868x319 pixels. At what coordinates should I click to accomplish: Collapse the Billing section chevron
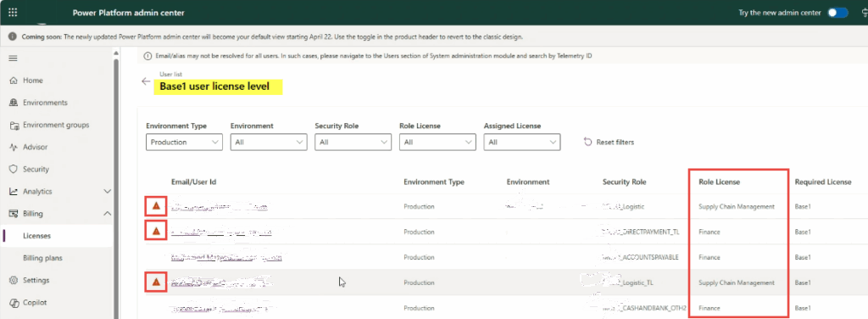click(108, 214)
